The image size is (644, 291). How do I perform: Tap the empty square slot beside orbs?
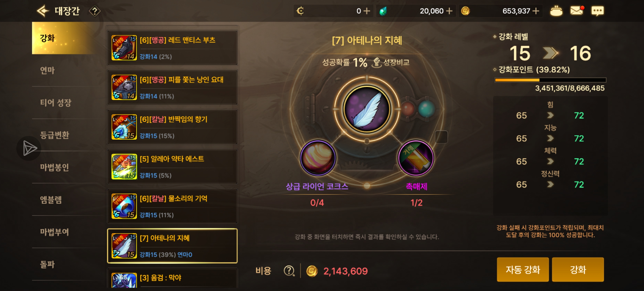[x=441, y=137]
